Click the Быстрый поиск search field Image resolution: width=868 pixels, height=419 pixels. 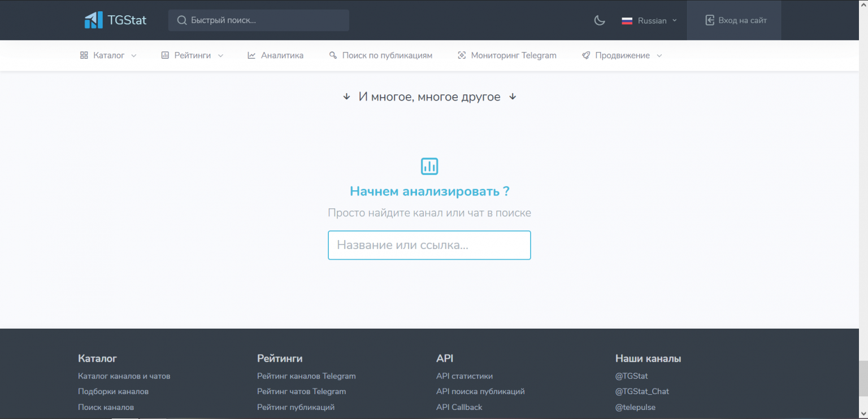259,20
